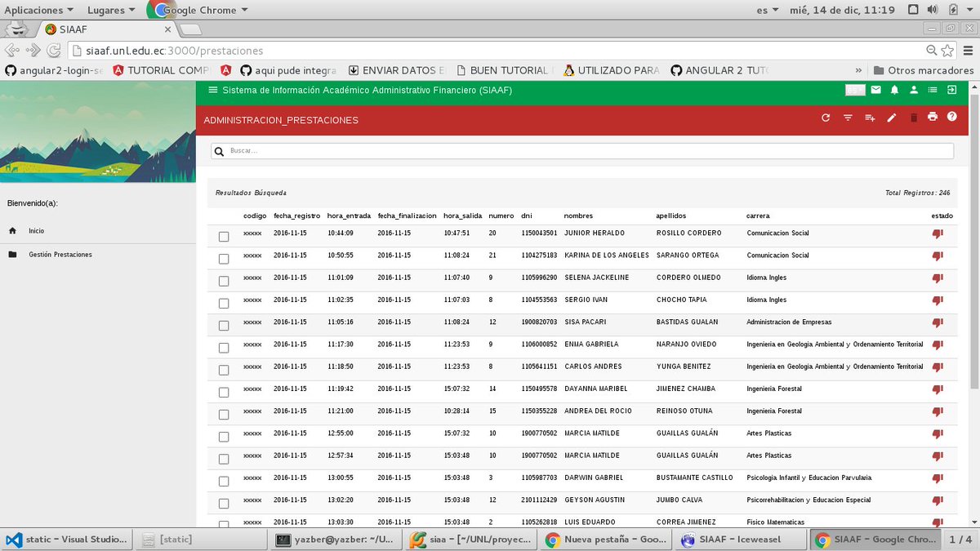This screenshot has width=980, height=551.
Task: Click thumbs-down estado for SERGIO IVAN
Action: pos(938,300)
